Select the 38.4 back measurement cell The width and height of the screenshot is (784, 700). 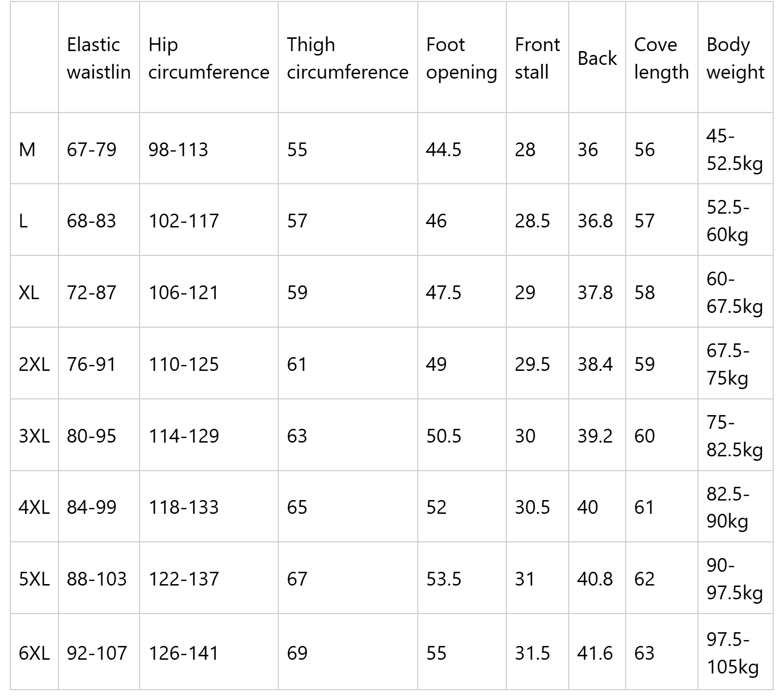coord(595,364)
